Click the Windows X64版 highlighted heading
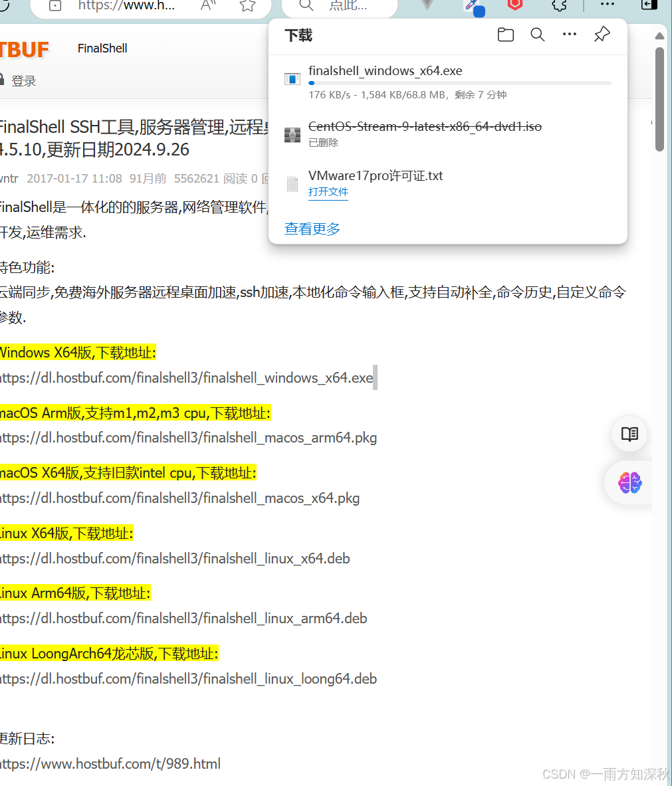 click(78, 352)
